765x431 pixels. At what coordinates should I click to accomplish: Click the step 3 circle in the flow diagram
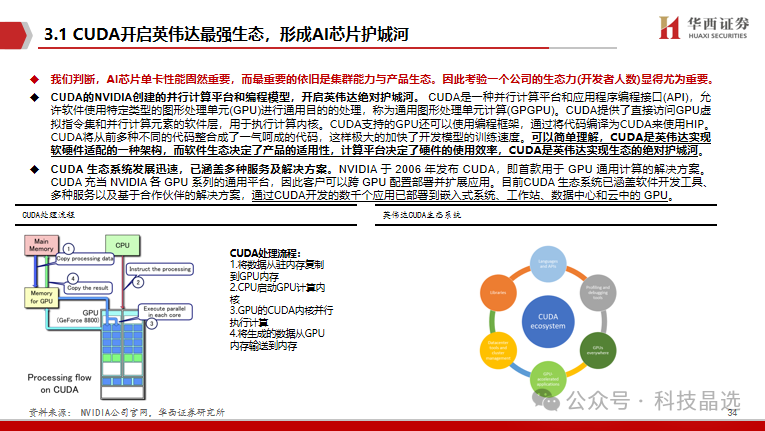pos(152,323)
